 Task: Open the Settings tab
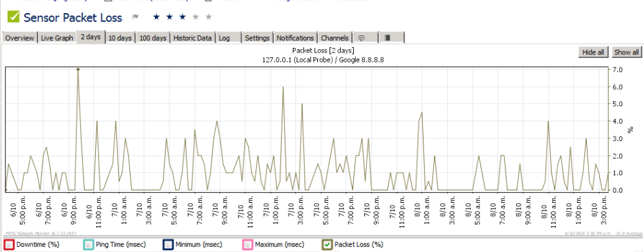click(x=257, y=37)
